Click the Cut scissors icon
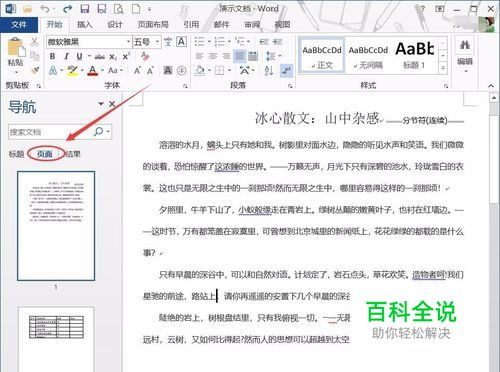 point(34,42)
